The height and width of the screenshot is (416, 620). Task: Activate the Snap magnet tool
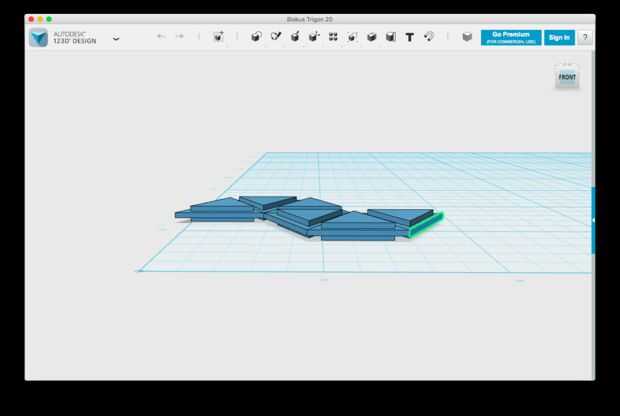click(429, 37)
